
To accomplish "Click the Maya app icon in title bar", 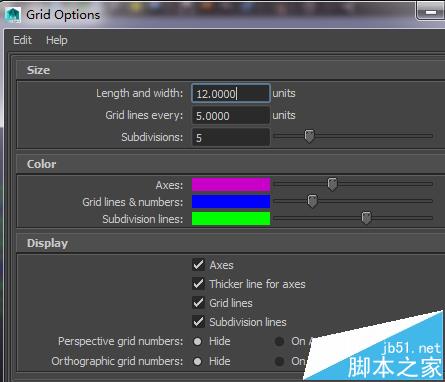I will [13, 15].
